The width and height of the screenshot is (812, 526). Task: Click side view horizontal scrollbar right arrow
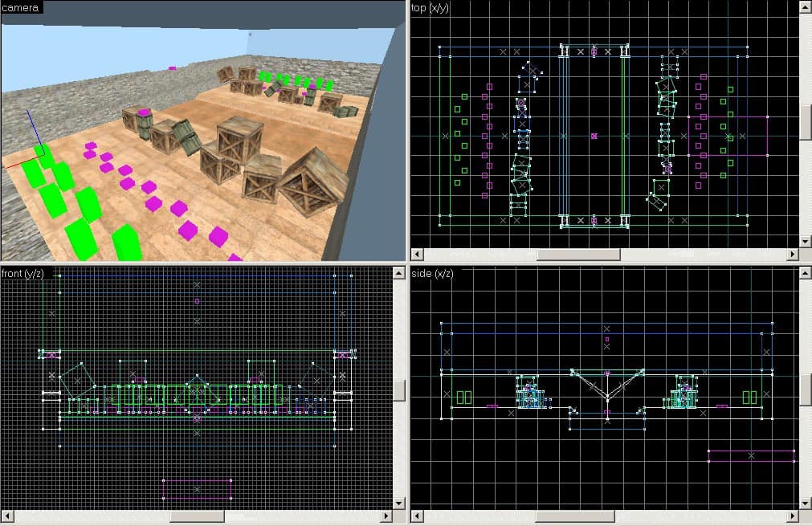pos(793,516)
